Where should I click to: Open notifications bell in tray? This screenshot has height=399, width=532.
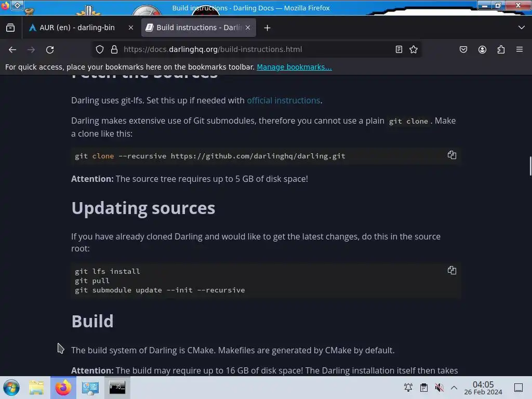[x=408, y=388]
